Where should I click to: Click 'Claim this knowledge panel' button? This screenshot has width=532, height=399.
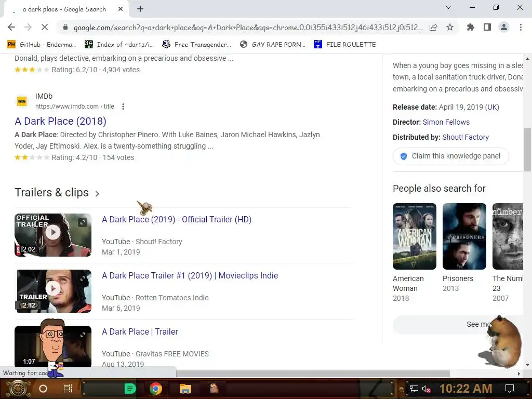(x=451, y=156)
